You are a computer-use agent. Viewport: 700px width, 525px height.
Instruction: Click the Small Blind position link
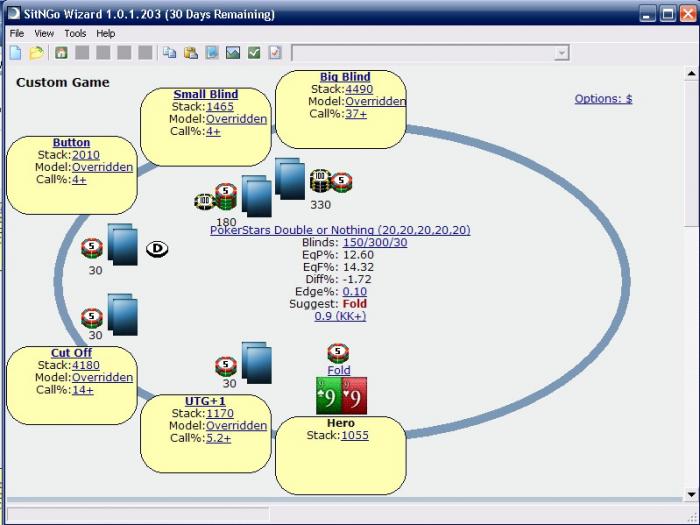coord(206,94)
